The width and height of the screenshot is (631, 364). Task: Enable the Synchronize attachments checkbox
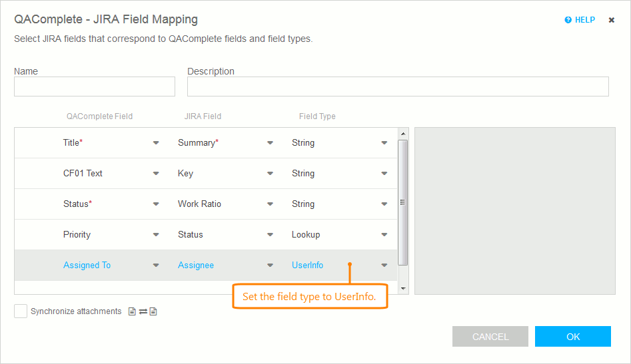tap(21, 311)
